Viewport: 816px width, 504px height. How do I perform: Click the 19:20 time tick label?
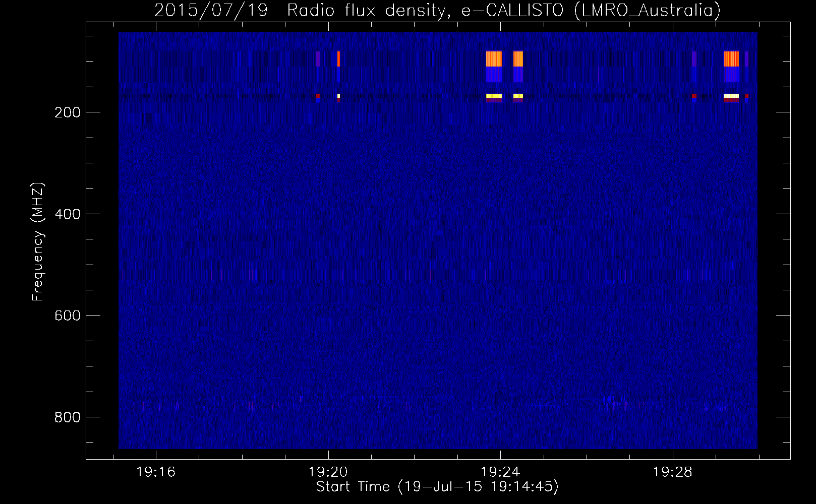click(328, 472)
